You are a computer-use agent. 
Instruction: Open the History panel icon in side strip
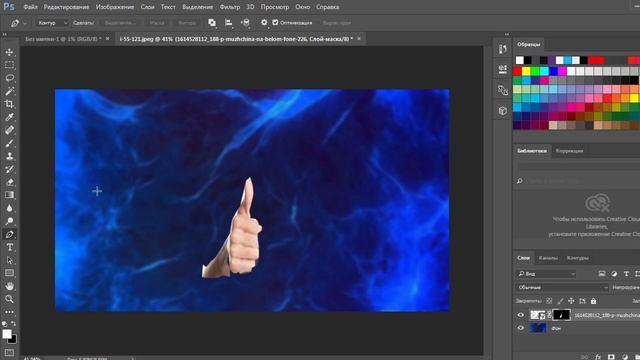click(x=503, y=49)
